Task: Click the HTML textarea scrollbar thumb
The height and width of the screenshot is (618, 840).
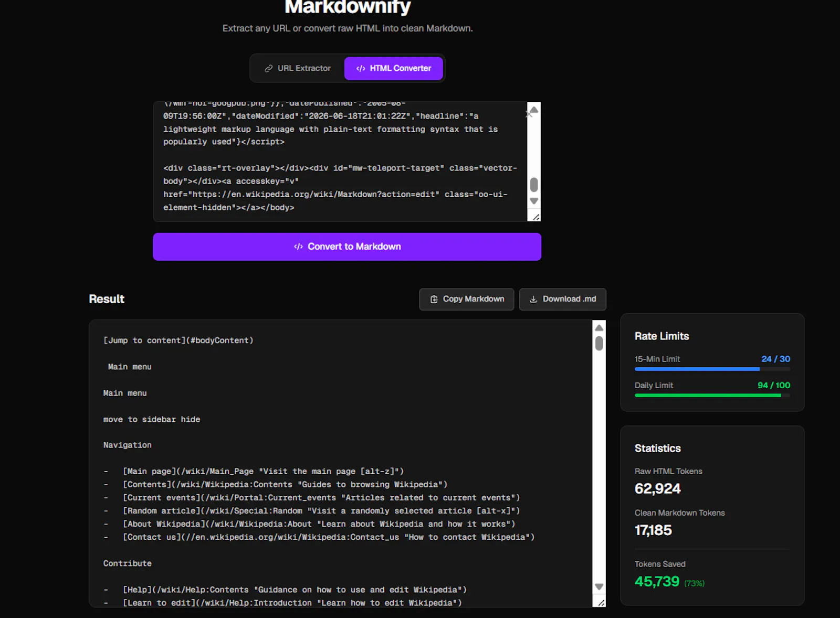Action: (534, 185)
